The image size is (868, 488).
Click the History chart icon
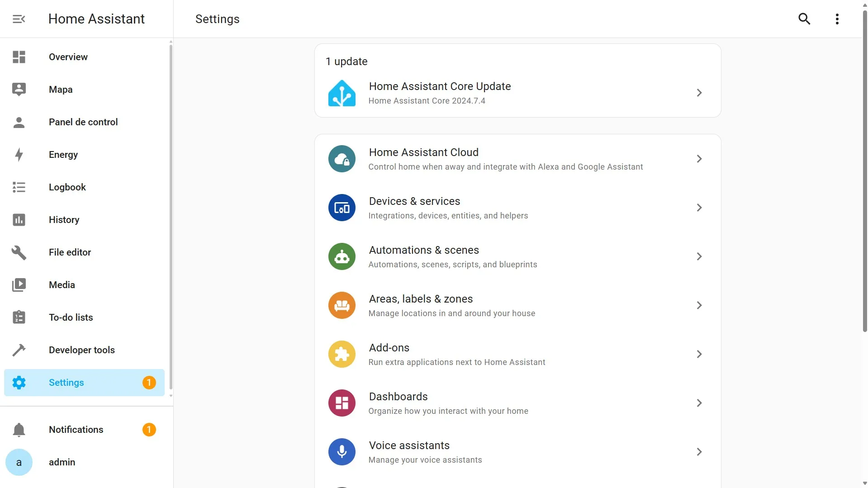19,220
